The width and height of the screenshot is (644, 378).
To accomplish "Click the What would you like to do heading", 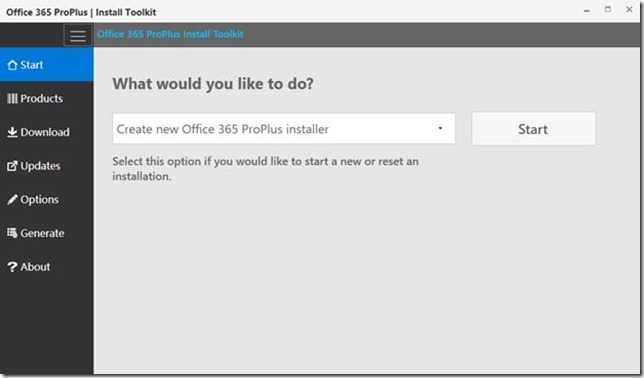I will [x=213, y=84].
